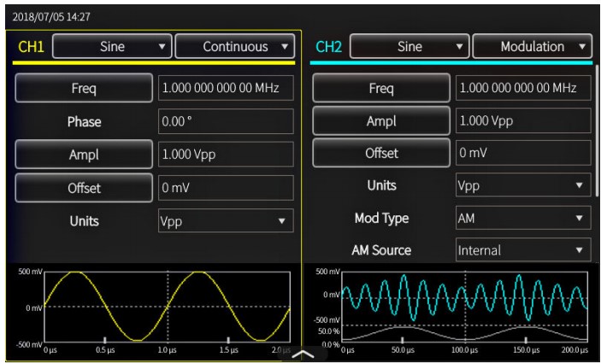Click the 100.0 µs axis label in the CH2 graph
The width and height of the screenshot is (601, 364).
pyautogui.click(x=465, y=350)
